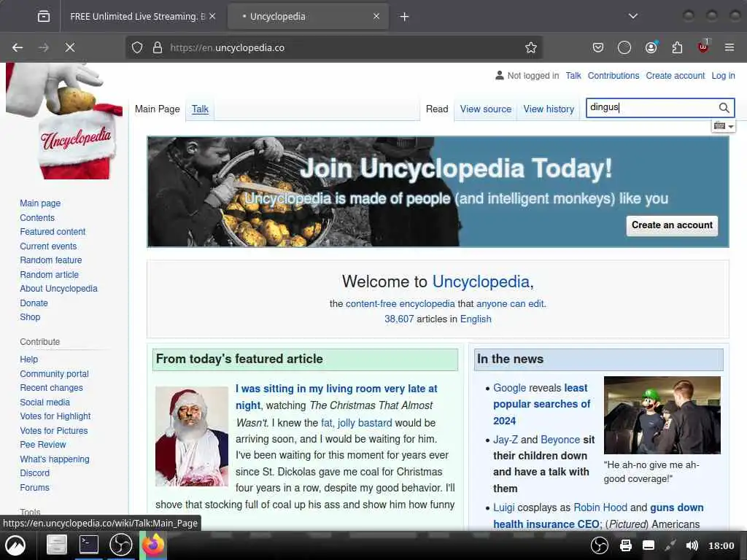Stop page loading with X button
747x560 pixels.
click(69, 47)
